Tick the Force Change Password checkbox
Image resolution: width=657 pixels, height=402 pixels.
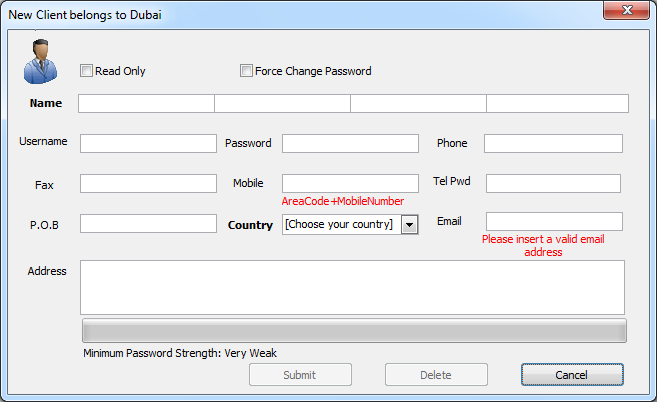(x=246, y=70)
